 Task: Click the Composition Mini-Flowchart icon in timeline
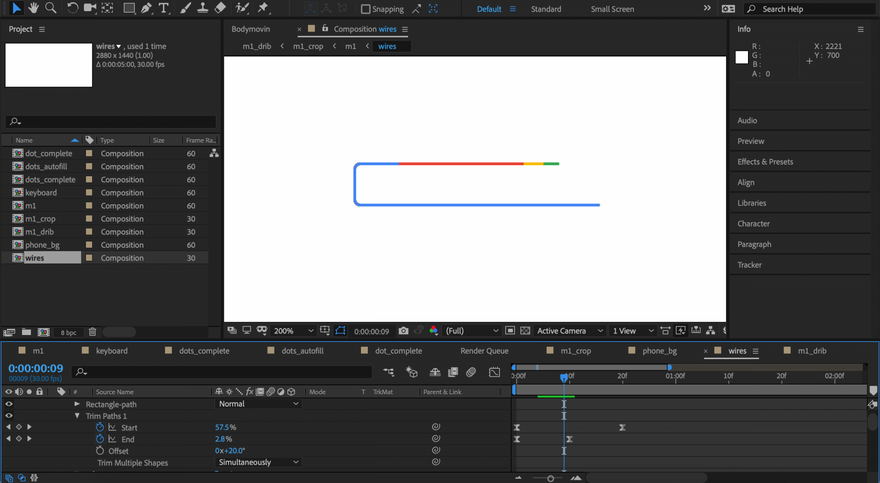tap(388, 372)
